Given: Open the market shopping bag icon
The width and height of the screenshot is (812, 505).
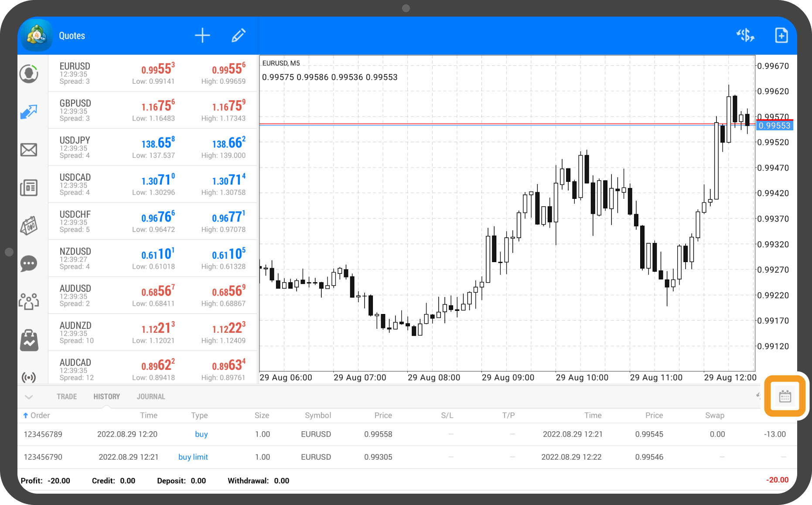Looking at the screenshot, I should click(29, 340).
